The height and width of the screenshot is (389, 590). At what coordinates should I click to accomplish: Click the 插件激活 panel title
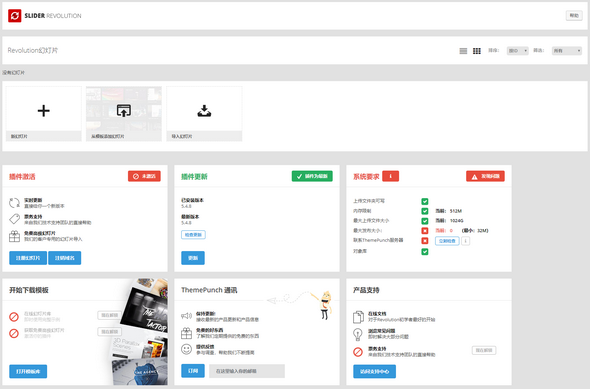pyautogui.click(x=22, y=176)
